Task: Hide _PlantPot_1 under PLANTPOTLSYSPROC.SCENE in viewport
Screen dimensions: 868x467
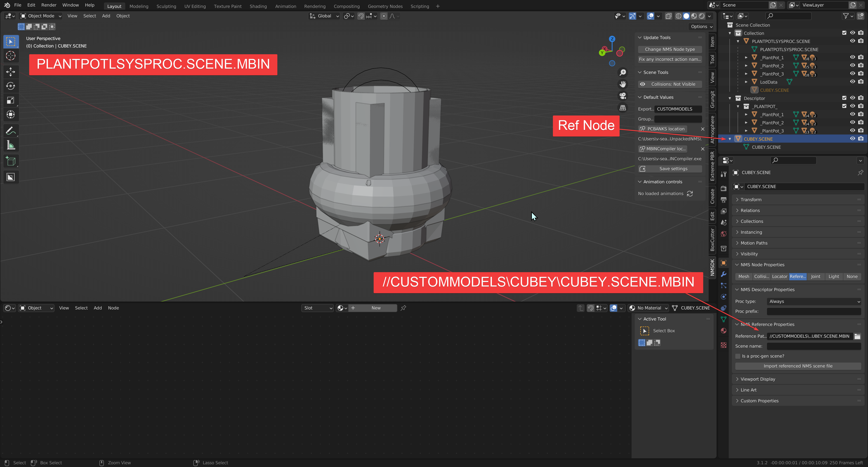Action: 852,57
